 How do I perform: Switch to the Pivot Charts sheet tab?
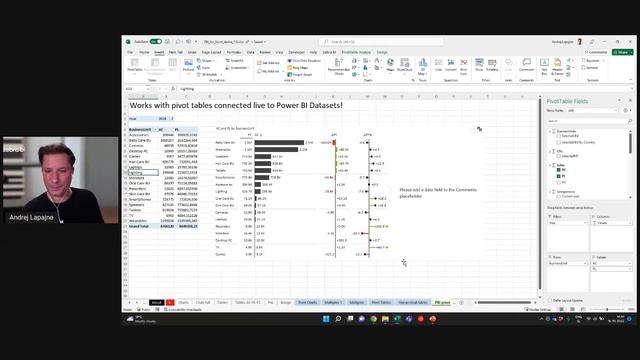tap(308, 302)
